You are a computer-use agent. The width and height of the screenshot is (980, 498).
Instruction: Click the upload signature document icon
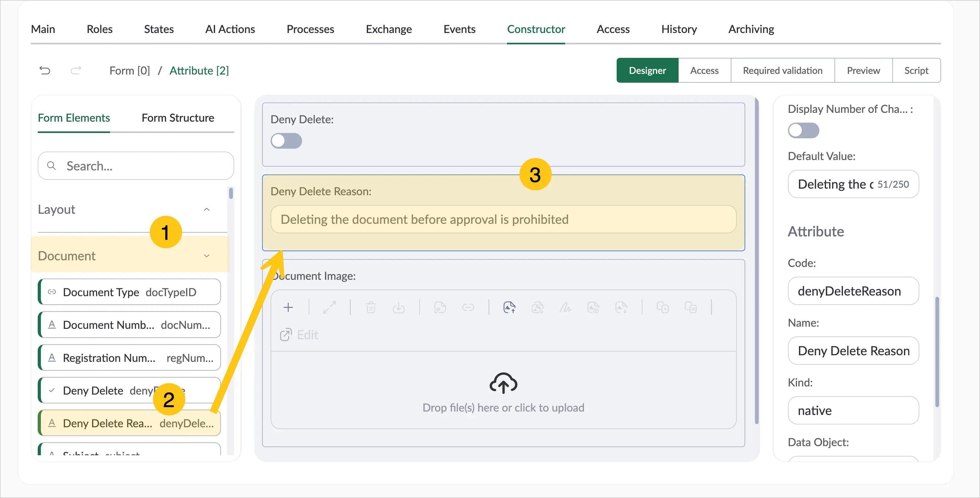click(509, 307)
